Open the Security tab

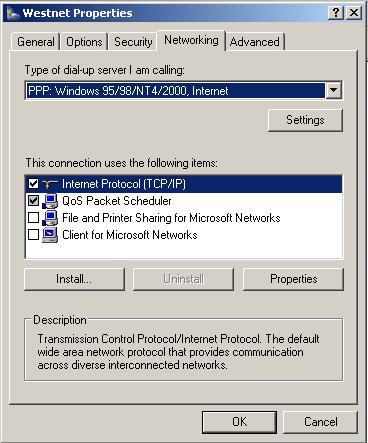coord(133,42)
